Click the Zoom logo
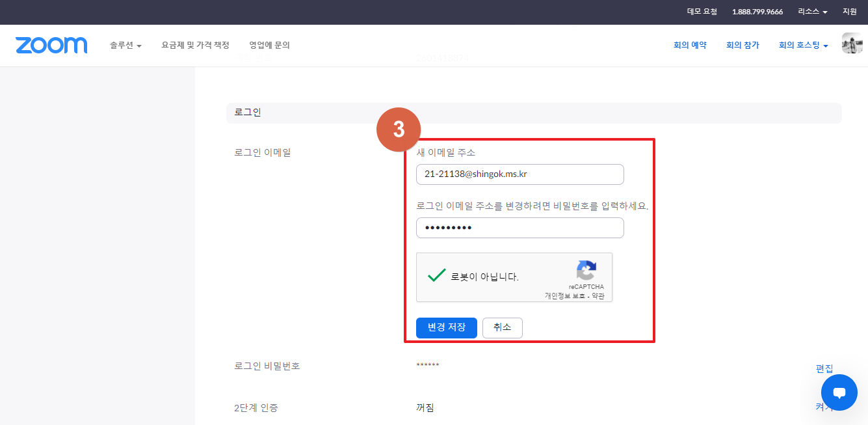 click(51, 45)
